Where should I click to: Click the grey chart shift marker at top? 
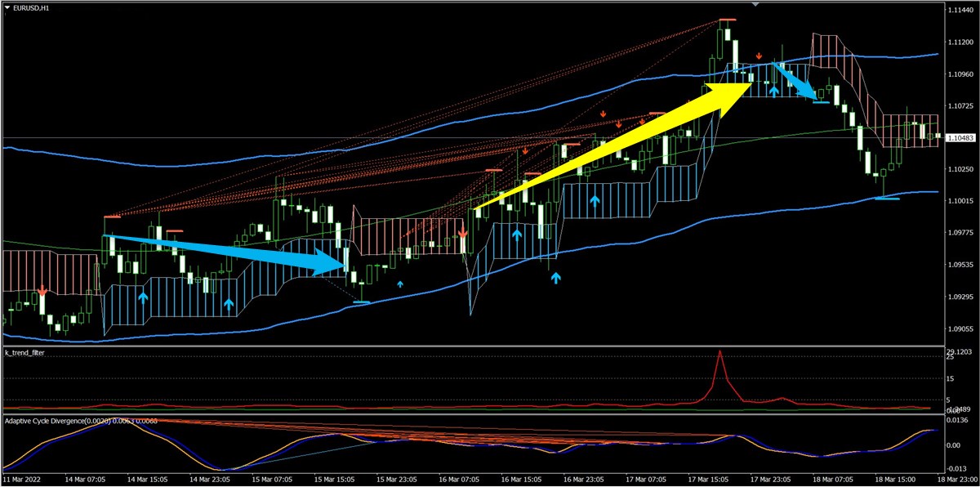(x=755, y=6)
